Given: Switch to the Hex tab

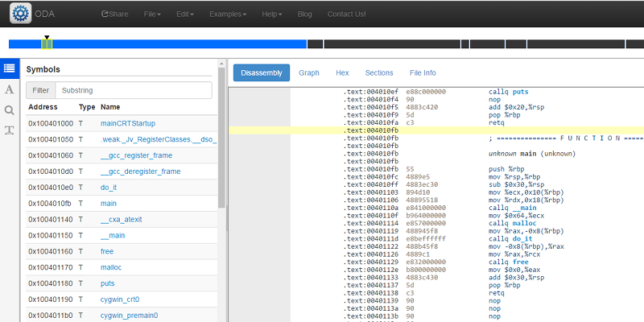Looking at the screenshot, I should (x=342, y=72).
